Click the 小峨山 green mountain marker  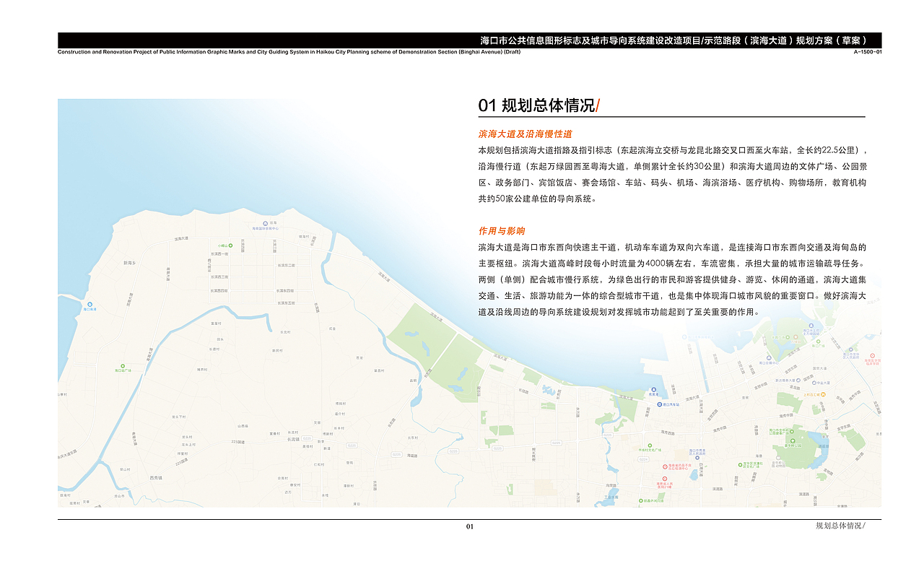tap(230, 245)
